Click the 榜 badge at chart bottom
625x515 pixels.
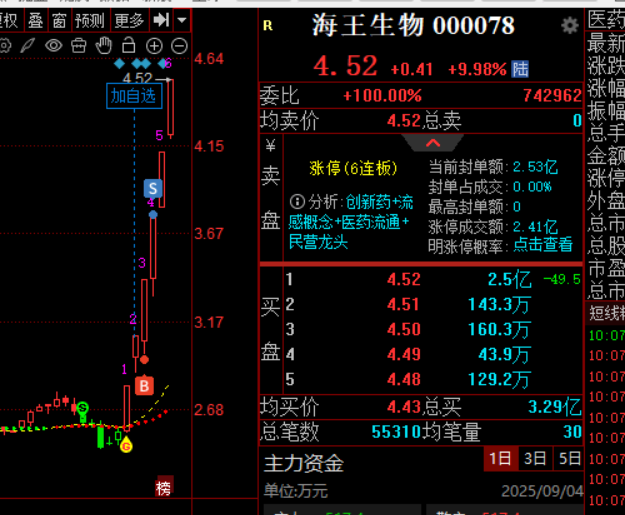(x=164, y=487)
